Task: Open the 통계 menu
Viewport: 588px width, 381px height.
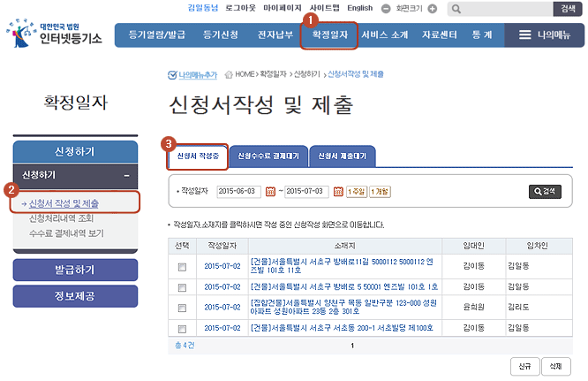Action: (x=482, y=34)
